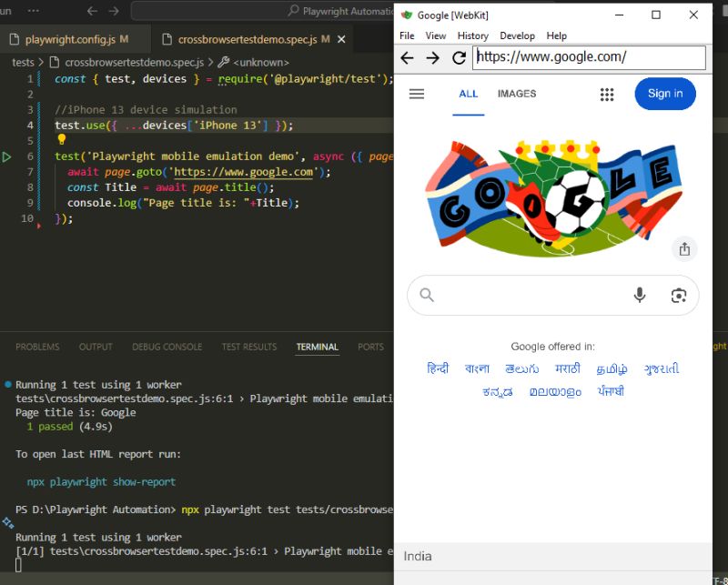
Task: Click the Google football doodle image
Action: click(x=553, y=198)
